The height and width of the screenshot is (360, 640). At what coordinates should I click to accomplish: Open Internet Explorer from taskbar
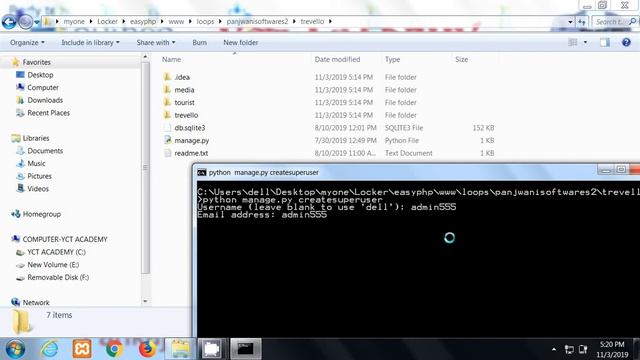49,349
